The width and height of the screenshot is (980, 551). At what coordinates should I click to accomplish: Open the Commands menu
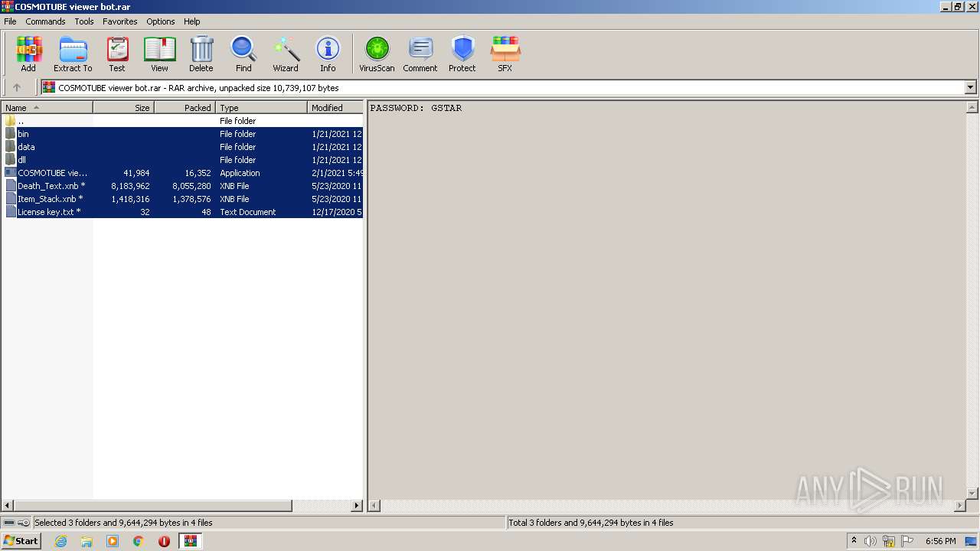[x=45, y=21]
